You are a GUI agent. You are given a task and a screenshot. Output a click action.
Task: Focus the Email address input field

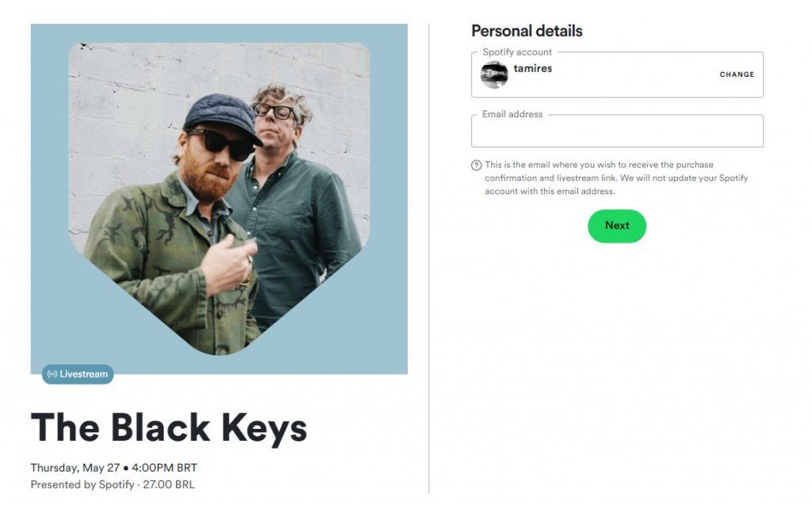[617, 131]
